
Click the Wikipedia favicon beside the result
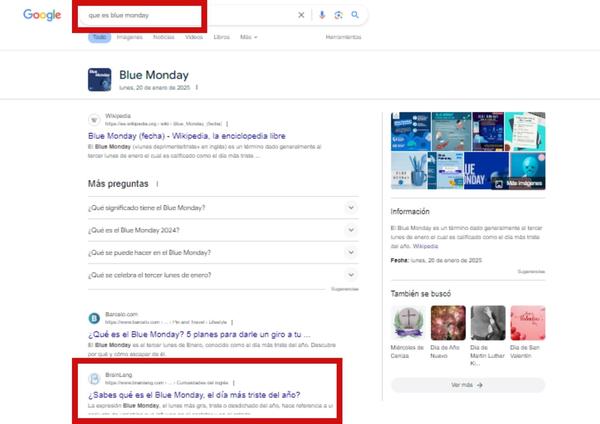tap(94, 119)
